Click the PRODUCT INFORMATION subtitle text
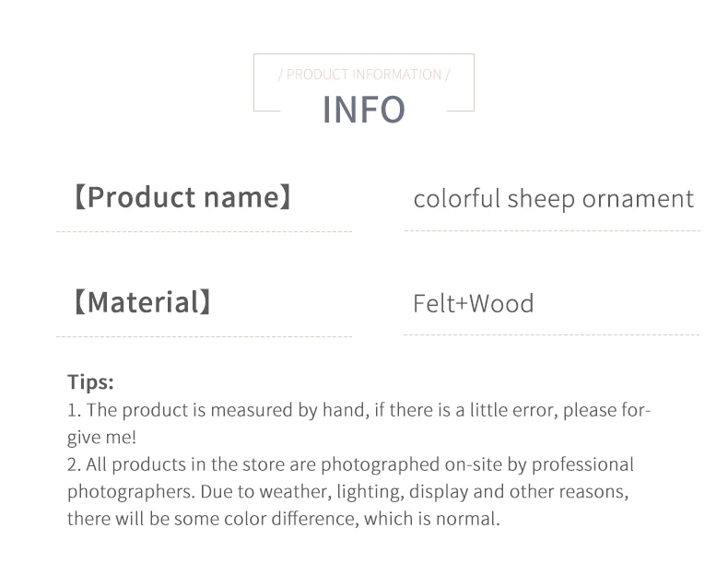This screenshot has height=563, width=728. [x=363, y=75]
